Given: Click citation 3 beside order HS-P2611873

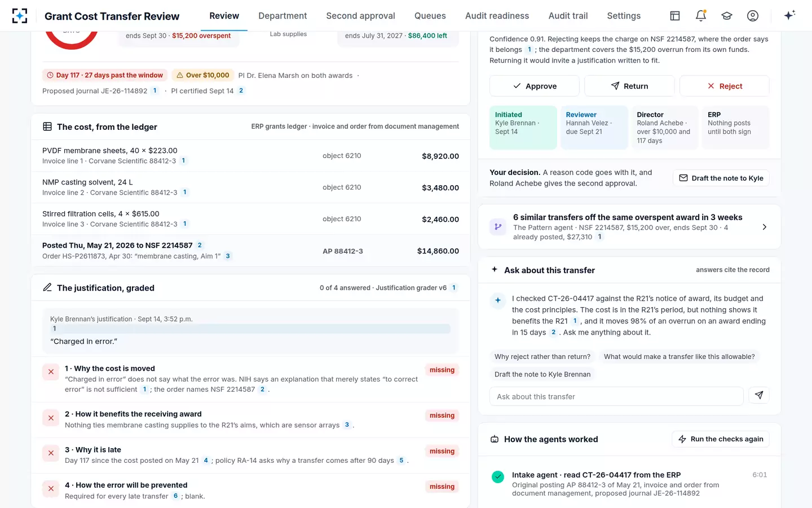Looking at the screenshot, I should tap(228, 256).
